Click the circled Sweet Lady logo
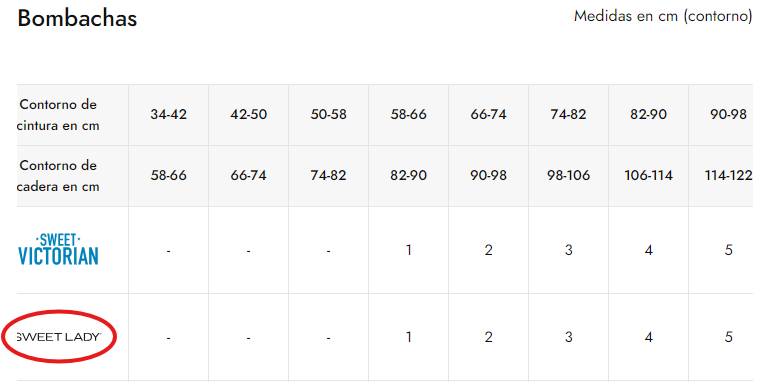Image resolution: width=760 pixels, height=382 pixels. click(x=59, y=336)
